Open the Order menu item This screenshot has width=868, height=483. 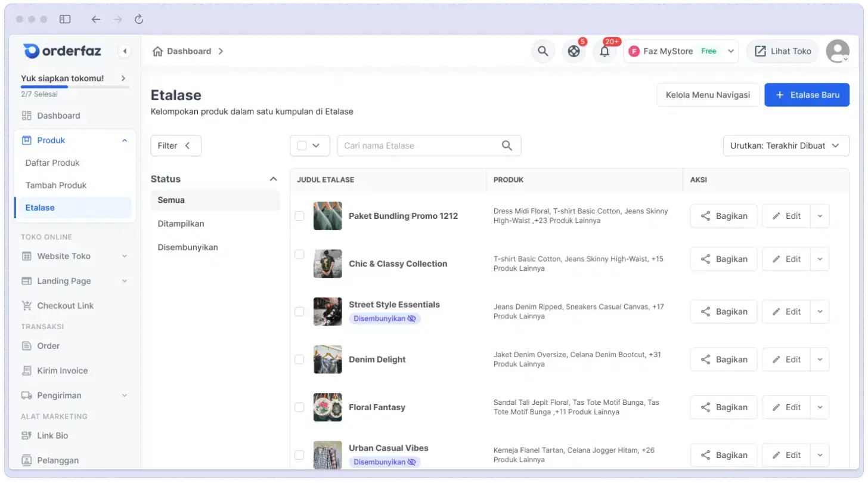click(x=48, y=346)
